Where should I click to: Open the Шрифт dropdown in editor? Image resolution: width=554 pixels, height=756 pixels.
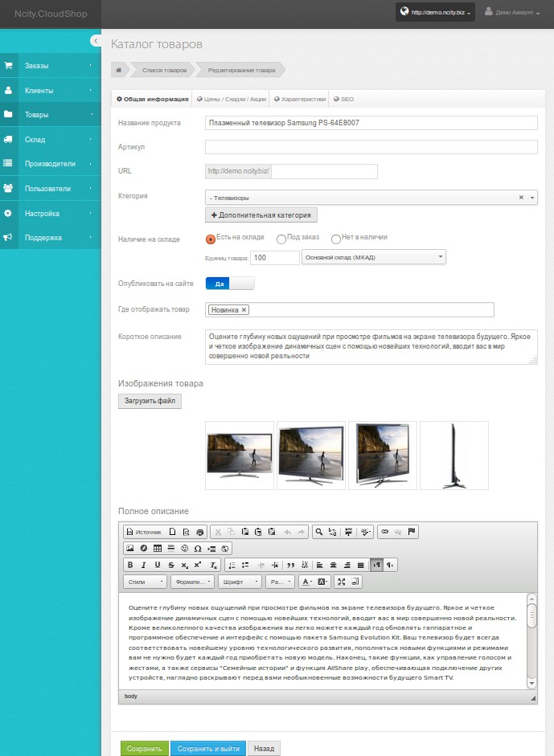point(240,582)
